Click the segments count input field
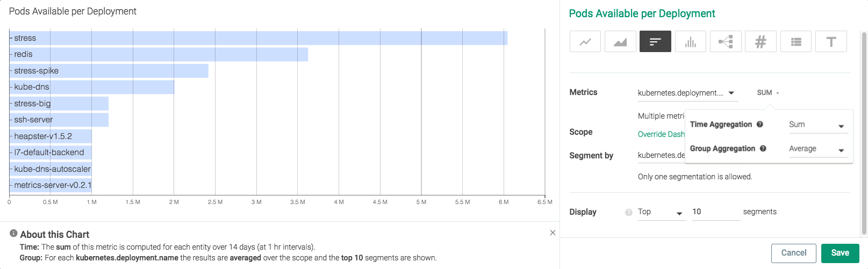 (716, 212)
